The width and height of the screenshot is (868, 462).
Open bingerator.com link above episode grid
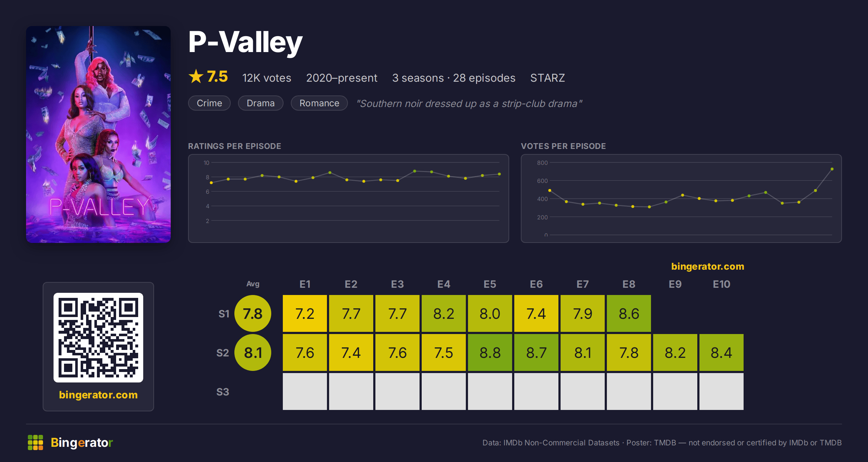[708, 266]
